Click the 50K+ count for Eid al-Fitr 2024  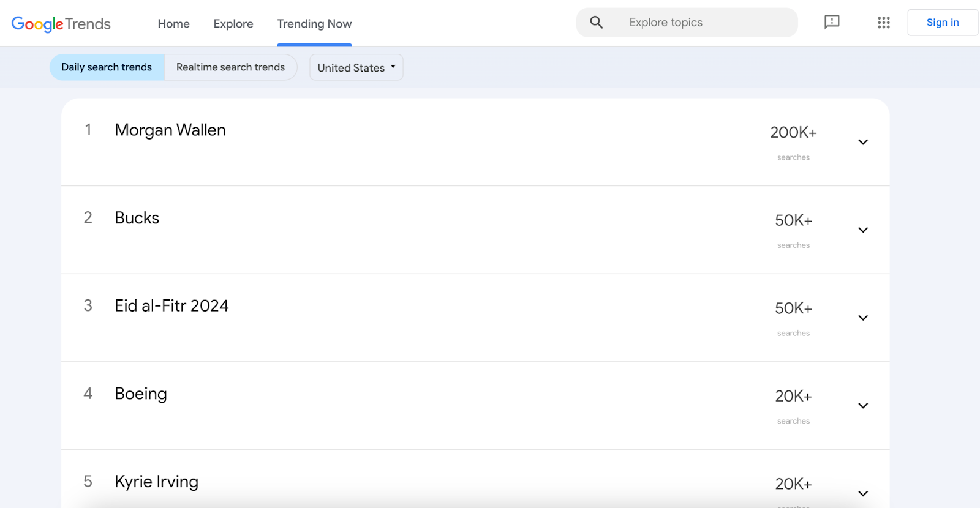pyautogui.click(x=793, y=308)
